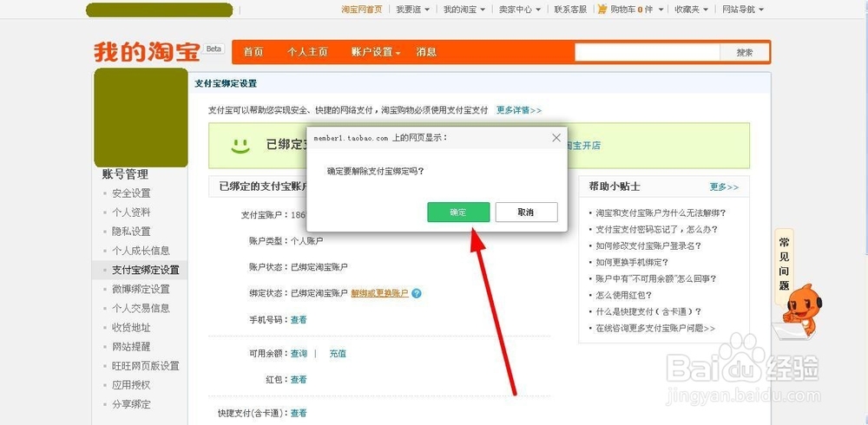Open the 消息 tab
Viewport: 868px width, 425px height.
tap(426, 52)
